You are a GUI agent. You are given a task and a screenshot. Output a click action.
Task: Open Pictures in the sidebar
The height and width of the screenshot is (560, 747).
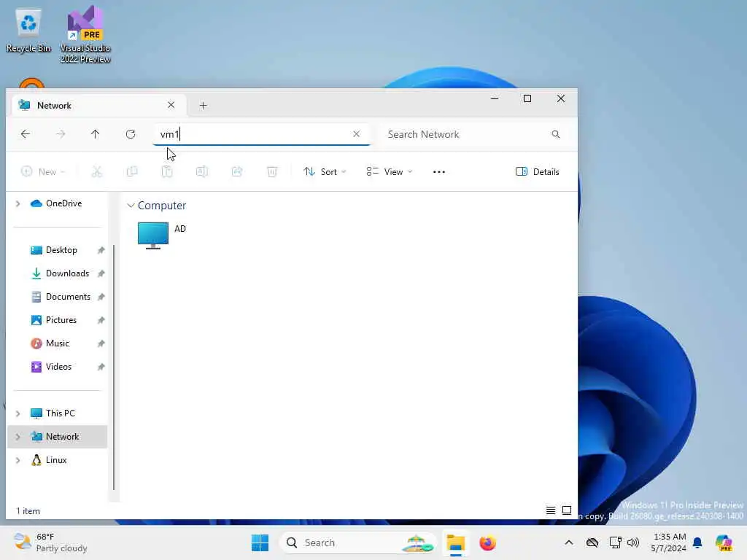point(61,320)
